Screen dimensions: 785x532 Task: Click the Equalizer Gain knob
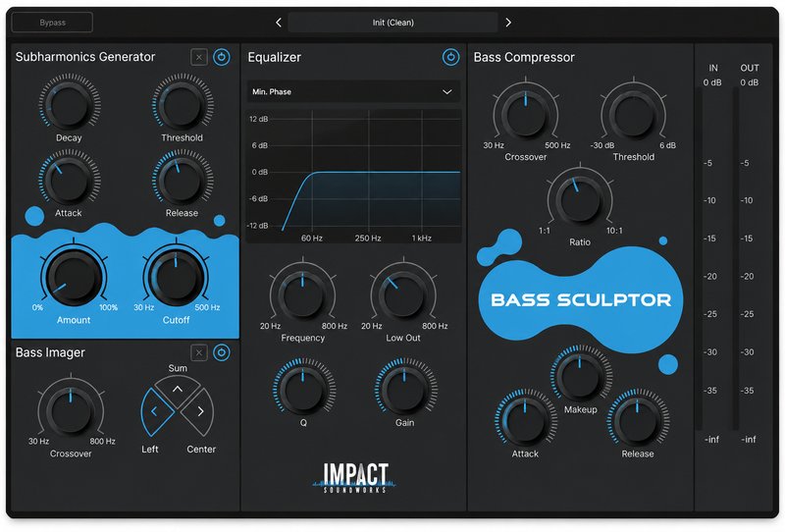pyautogui.click(x=405, y=389)
